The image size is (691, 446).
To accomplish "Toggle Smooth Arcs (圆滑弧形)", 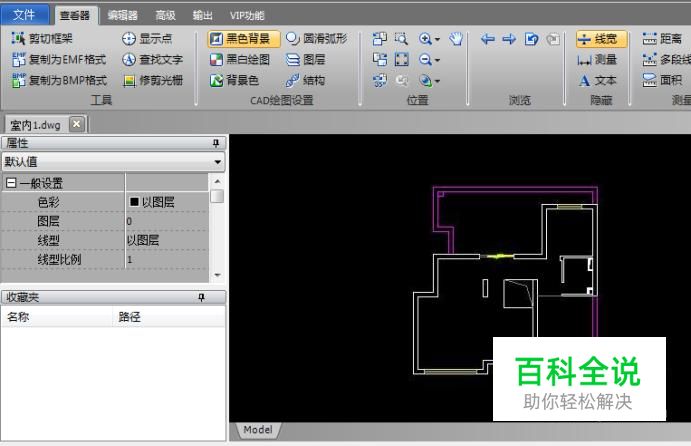I will 316,39.
